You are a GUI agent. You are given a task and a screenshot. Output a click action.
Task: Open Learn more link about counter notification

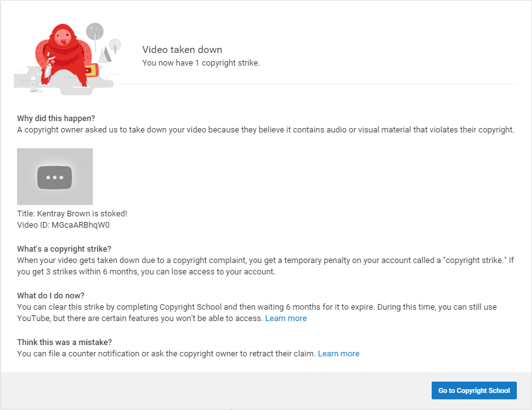click(x=338, y=354)
